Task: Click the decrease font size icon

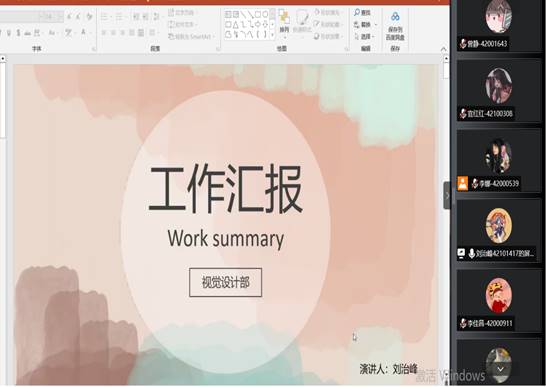Action: (78, 16)
